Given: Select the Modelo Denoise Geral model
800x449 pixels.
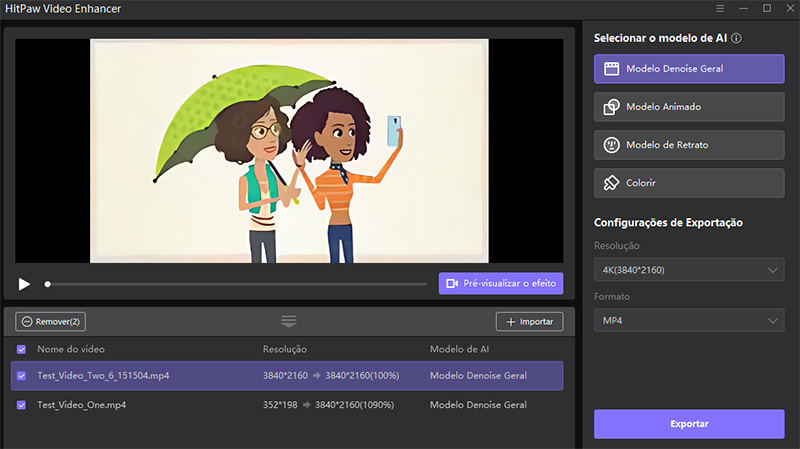Looking at the screenshot, I should (688, 69).
